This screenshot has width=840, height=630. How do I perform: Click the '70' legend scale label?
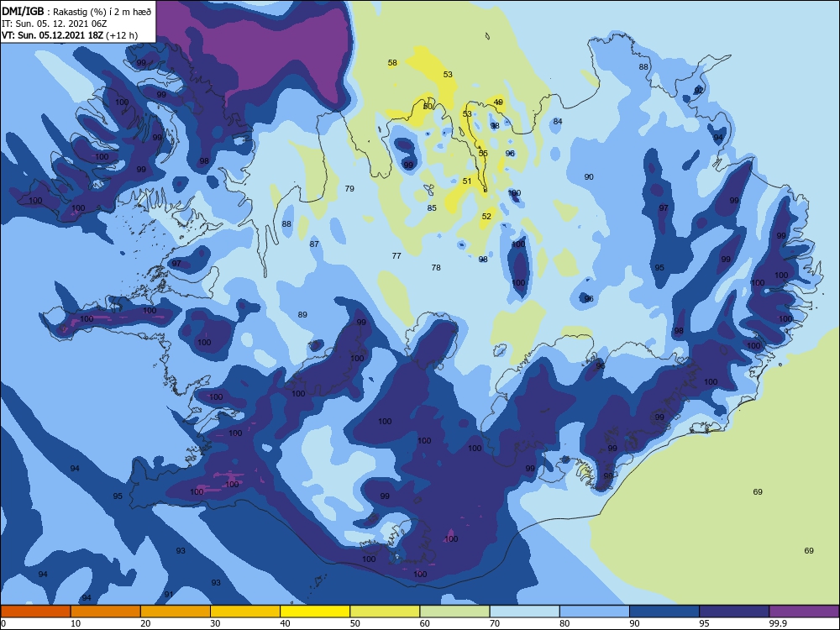click(x=495, y=623)
